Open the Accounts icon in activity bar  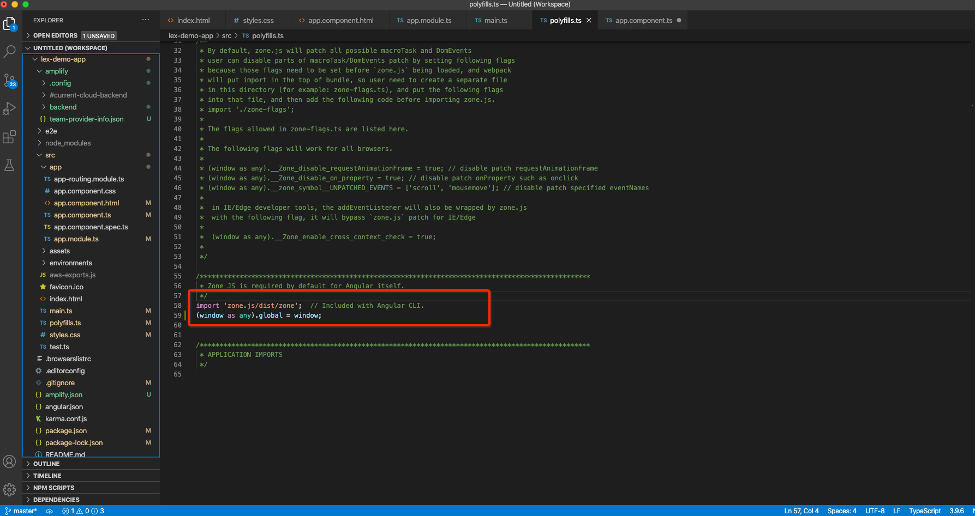pyautogui.click(x=10, y=462)
